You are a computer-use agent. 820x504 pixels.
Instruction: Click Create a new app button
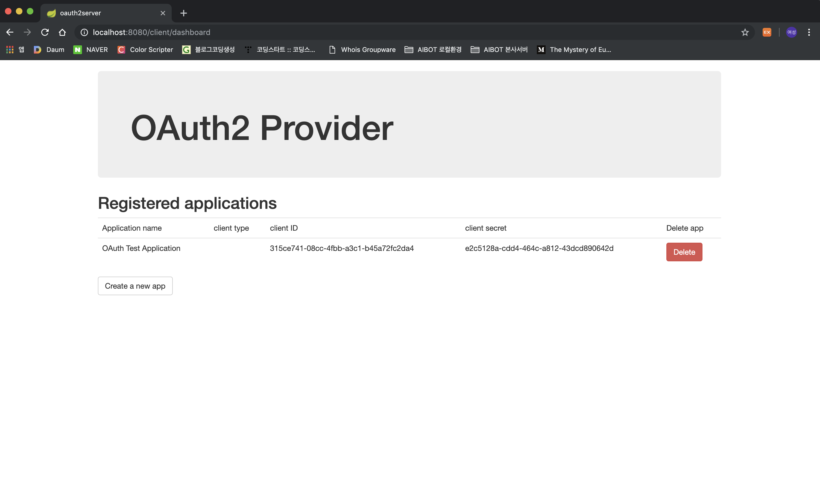135,286
